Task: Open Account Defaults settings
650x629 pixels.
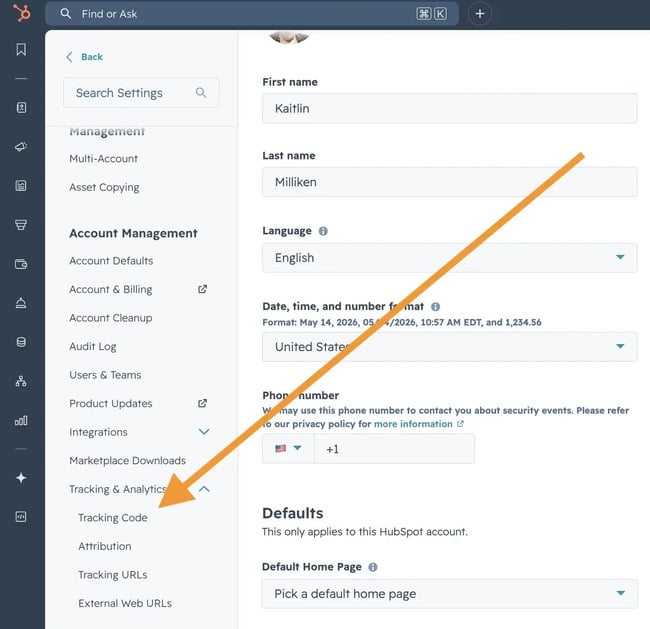Action: (x=111, y=260)
